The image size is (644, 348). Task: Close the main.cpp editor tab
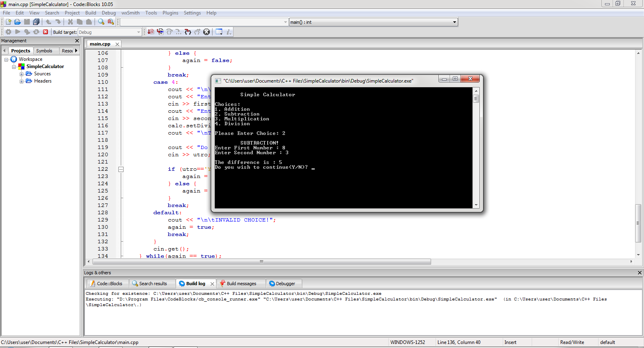(x=117, y=44)
